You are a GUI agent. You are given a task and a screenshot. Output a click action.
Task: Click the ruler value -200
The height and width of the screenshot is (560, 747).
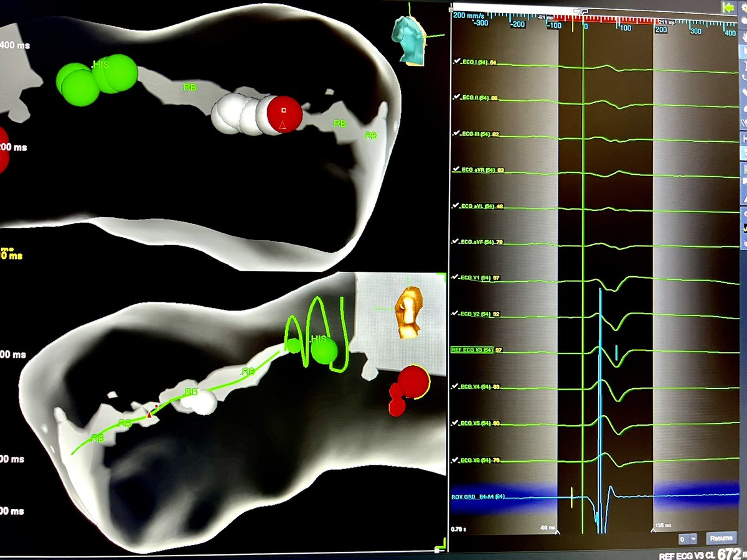pyautogui.click(x=517, y=24)
